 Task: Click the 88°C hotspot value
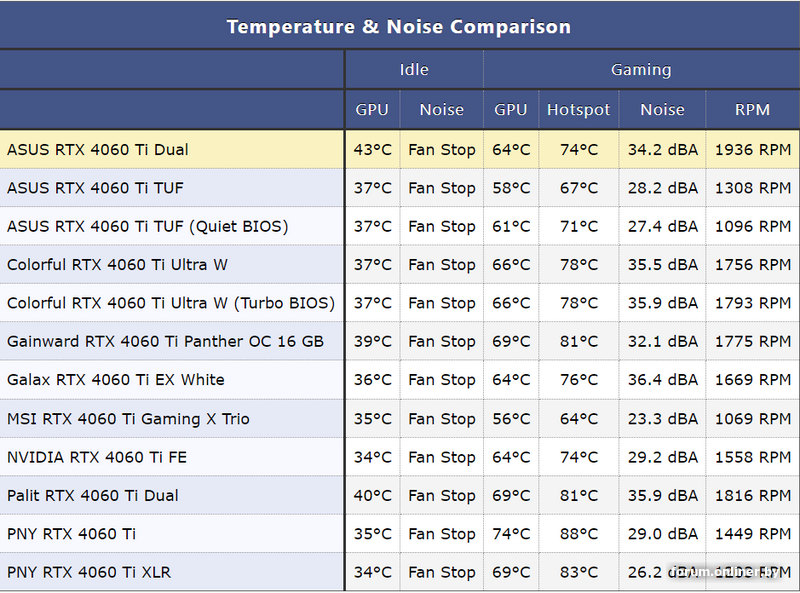pyautogui.click(x=578, y=534)
